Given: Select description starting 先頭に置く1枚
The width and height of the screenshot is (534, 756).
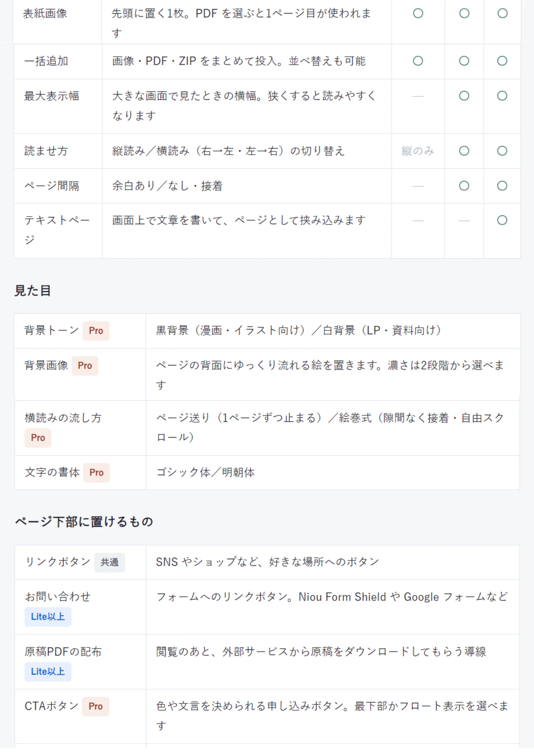Looking at the screenshot, I should point(241,23).
